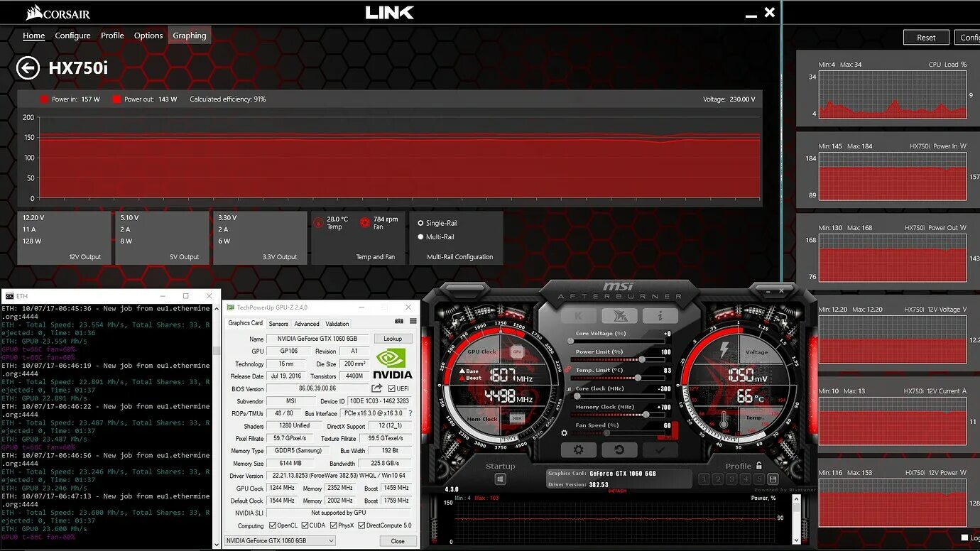Image resolution: width=980 pixels, height=551 pixels.
Task: Toggle CUDA checkbox in GPU-Z
Action: (x=305, y=525)
